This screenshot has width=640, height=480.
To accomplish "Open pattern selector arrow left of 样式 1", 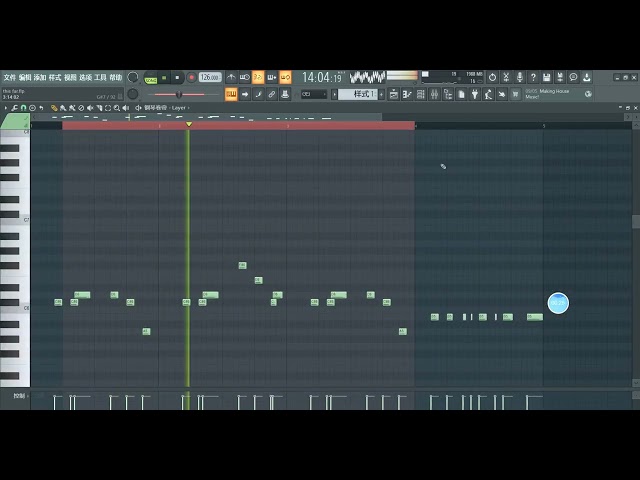I will (334, 94).
